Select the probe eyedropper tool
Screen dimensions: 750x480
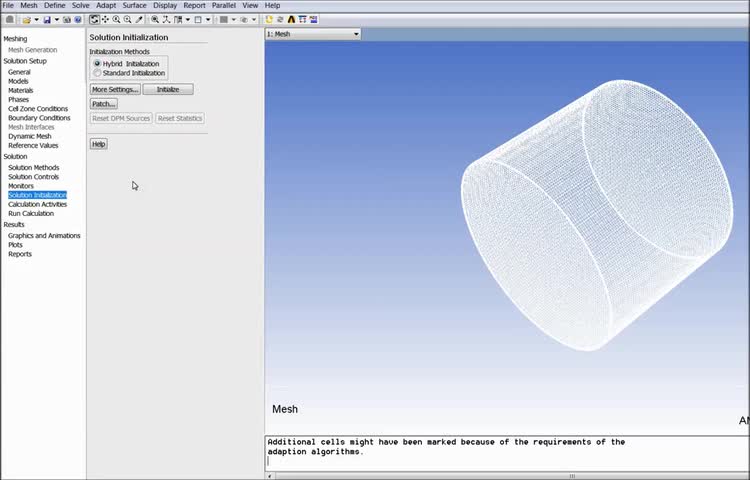point(139,20)
